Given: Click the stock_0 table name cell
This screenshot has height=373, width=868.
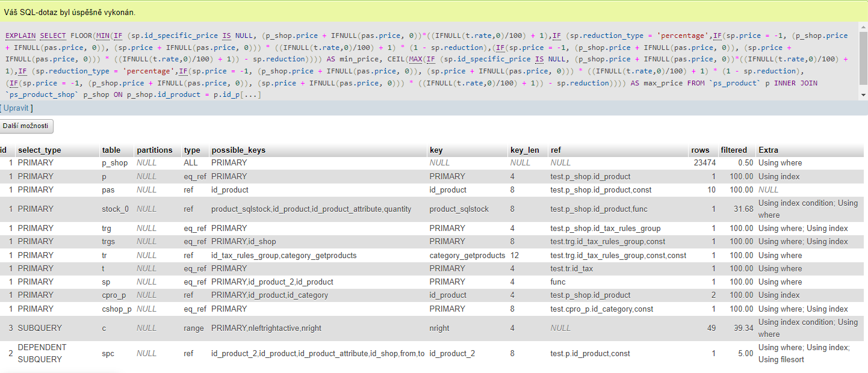Looking at the screenshot, I should [x=116, y=209].
